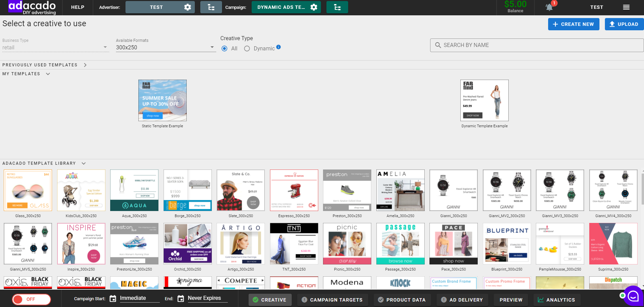The image size is (644, 307).
Task: Open the Advertiser TEST settings gear
Action: click(187, 7)
